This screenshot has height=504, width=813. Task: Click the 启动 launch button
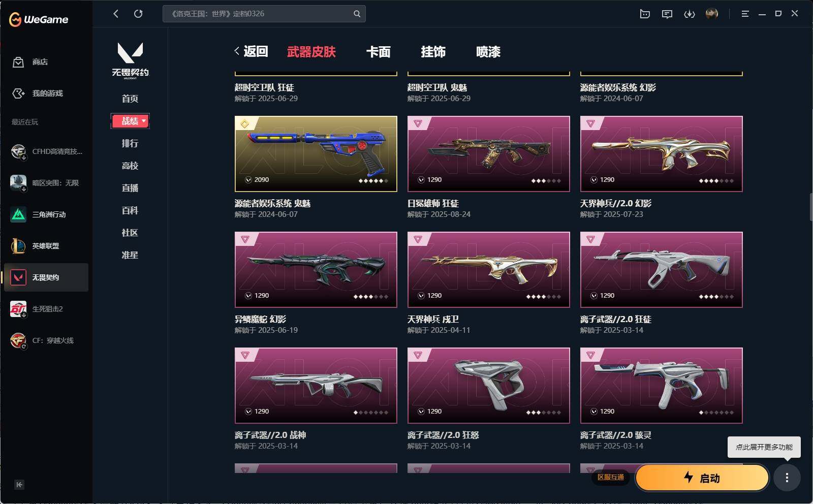click(702, 478)
